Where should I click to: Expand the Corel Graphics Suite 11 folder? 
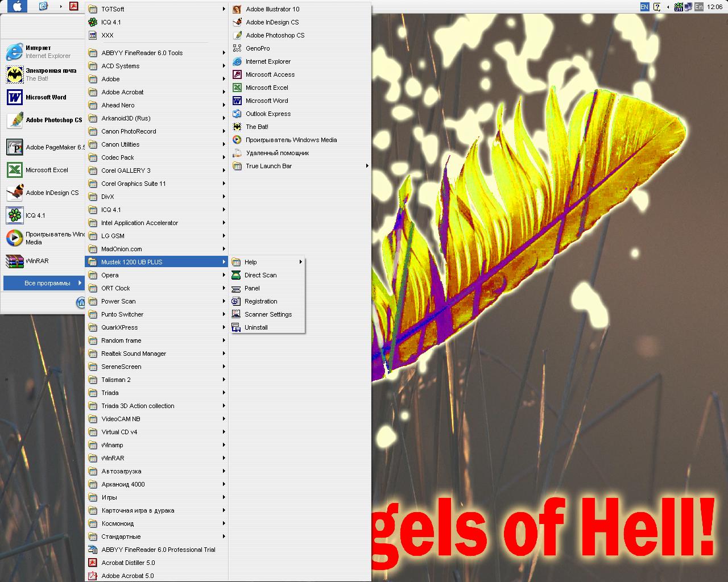pyautogui.click(x=156, y=184)
